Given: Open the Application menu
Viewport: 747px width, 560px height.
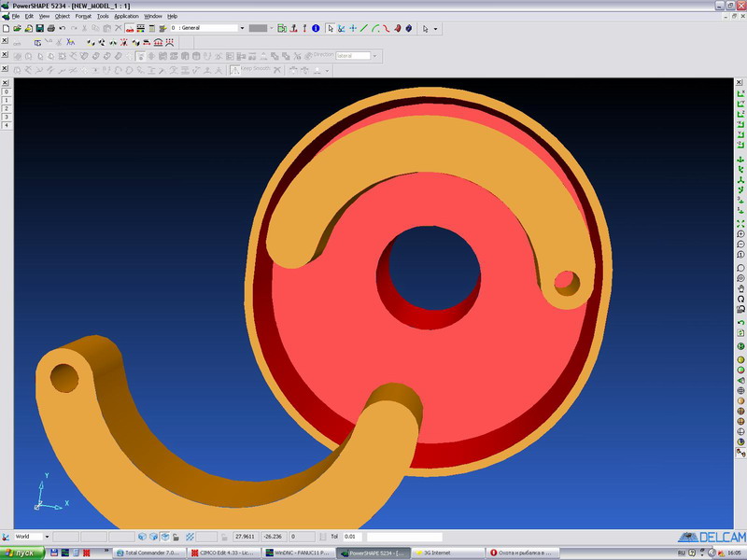Looking at the screenshot, I should (126, 16).
